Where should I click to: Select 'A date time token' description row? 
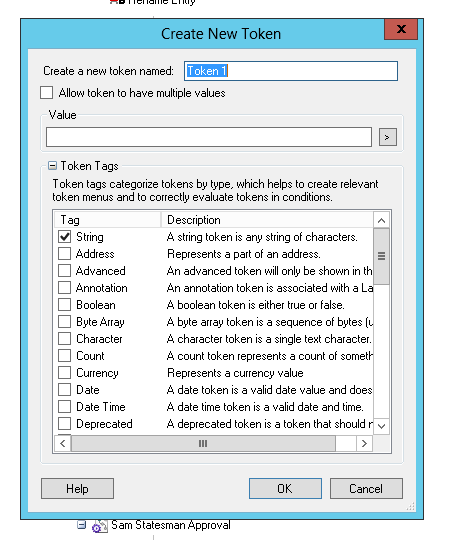point(265,407)
